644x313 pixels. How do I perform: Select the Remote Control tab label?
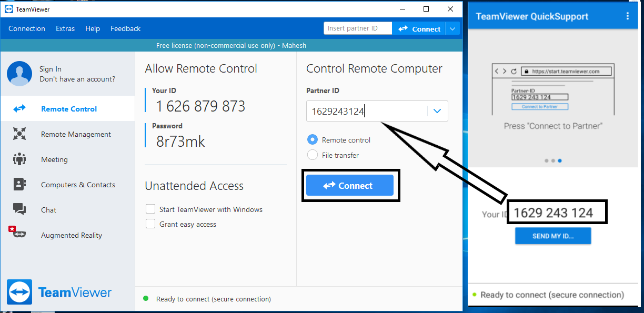(x=69, y=109)
